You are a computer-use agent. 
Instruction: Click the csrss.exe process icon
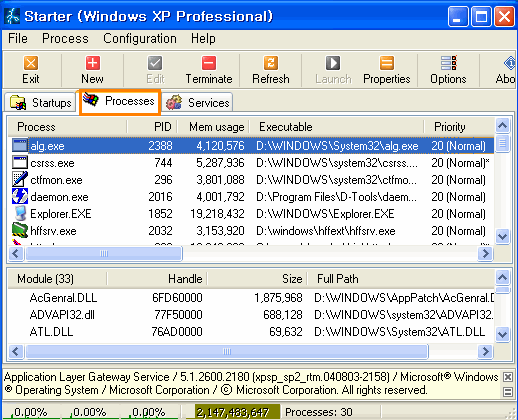tap(20, 163)
